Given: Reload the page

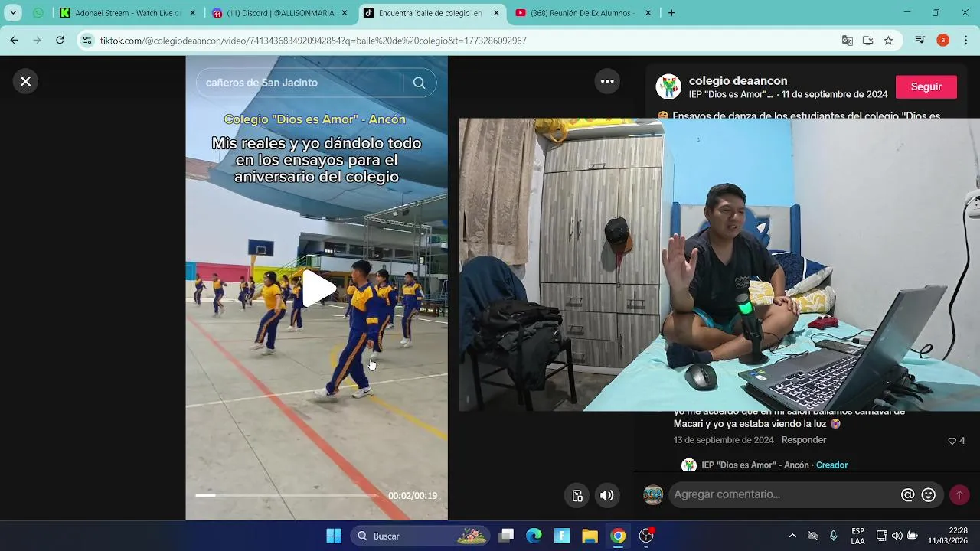Looking at the screenshot, I should click(60, 40).
